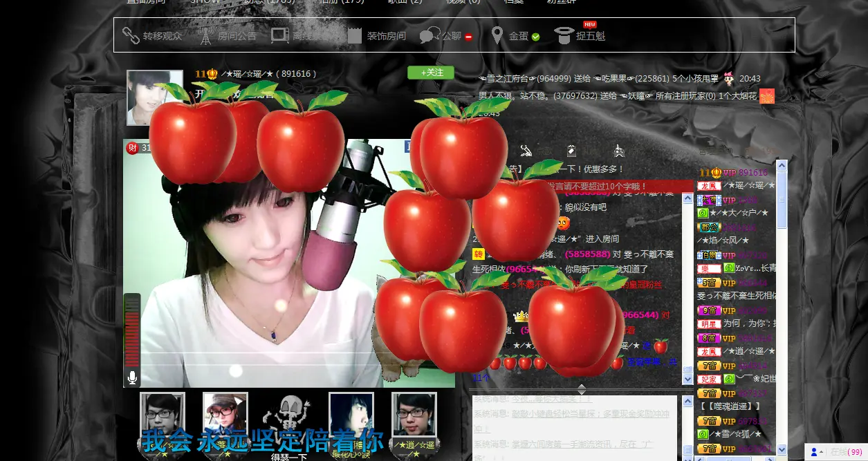Click the red 财 wealth badge on video

[x=132, y=148]
